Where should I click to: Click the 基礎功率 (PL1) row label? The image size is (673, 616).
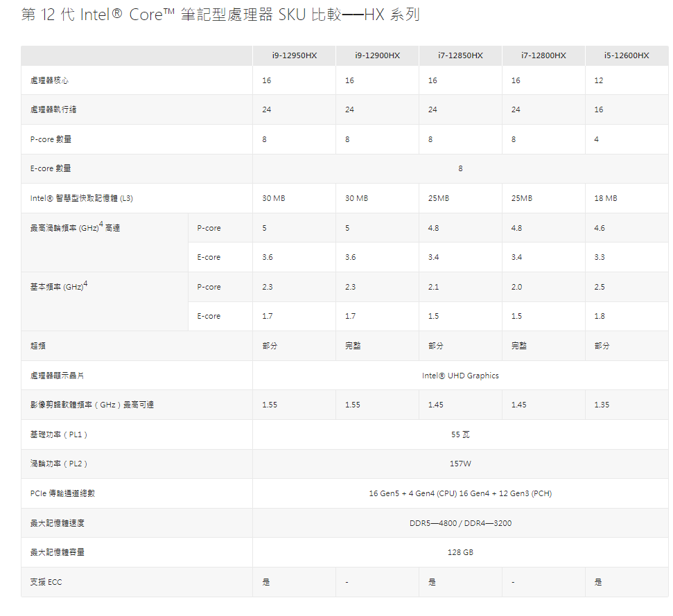point(59,434)
